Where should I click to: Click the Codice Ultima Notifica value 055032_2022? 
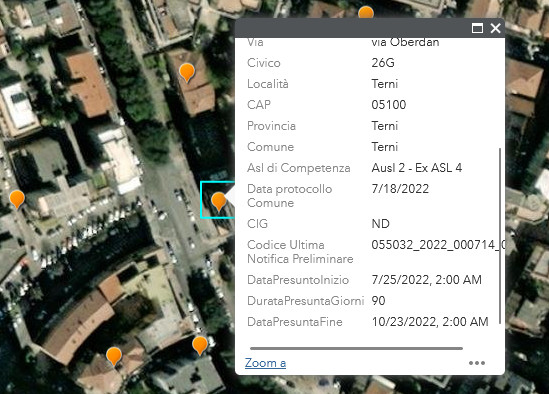tap(438, 244)
